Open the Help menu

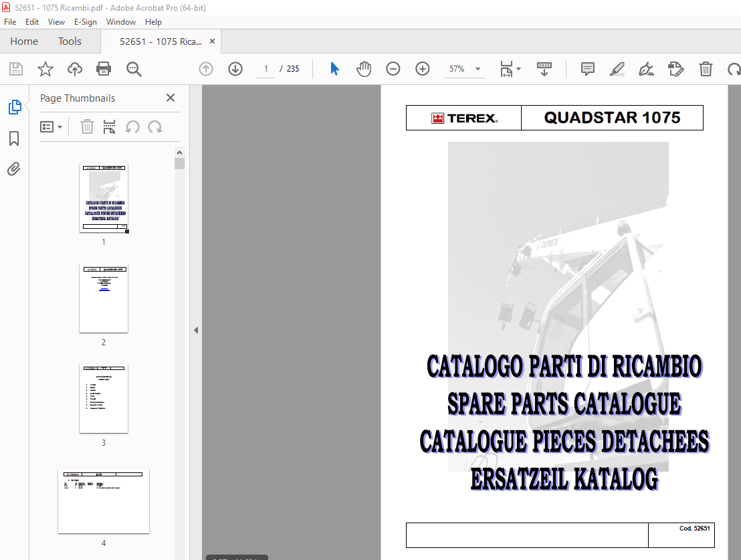tap(153, 22)
